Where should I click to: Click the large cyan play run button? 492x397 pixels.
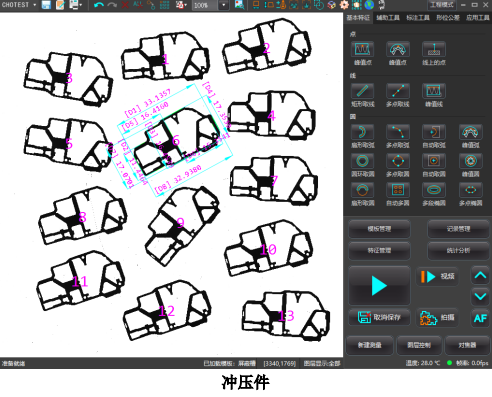(379, 286)
